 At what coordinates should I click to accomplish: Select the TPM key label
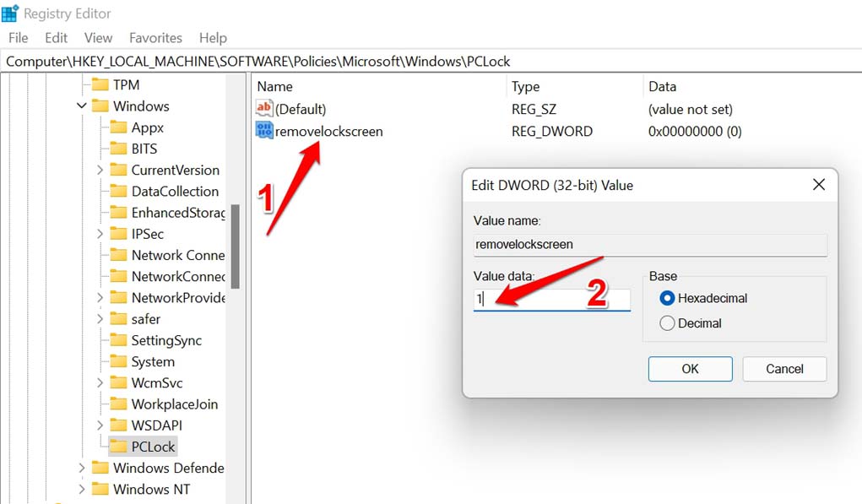[x=127, y=84]
